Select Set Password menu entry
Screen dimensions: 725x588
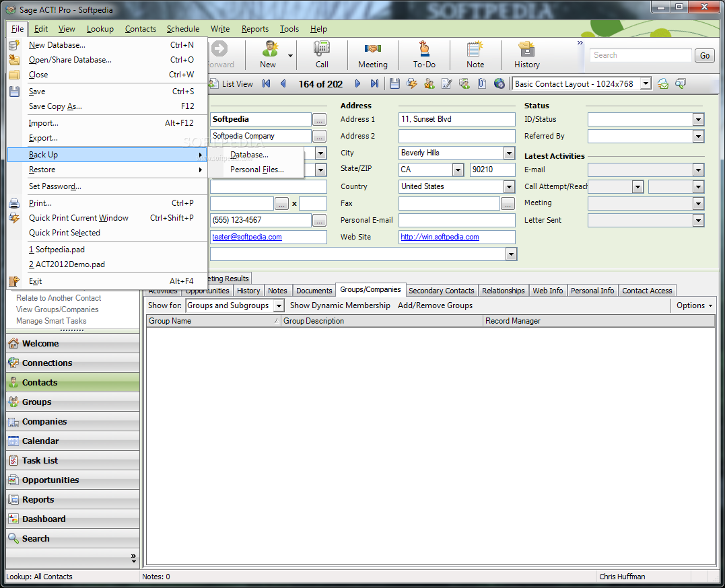pos(107,186)
